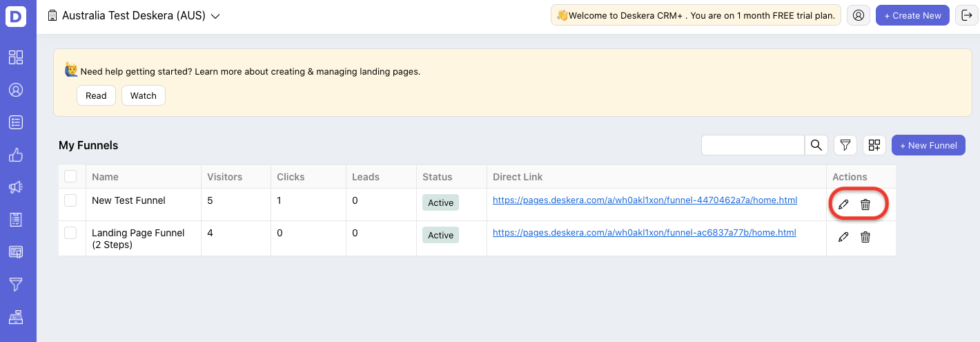Open the landing pages sidebar icon

pyautogui.click(x=16, y=252)
